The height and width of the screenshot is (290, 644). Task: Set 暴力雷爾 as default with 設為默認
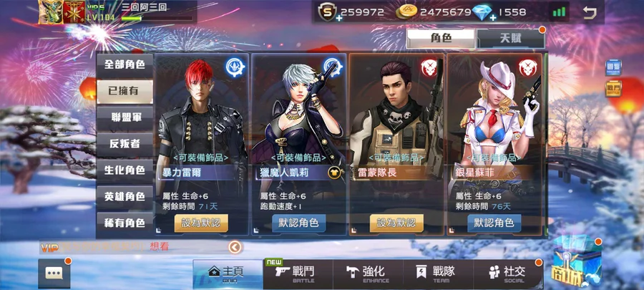[201, 223]
